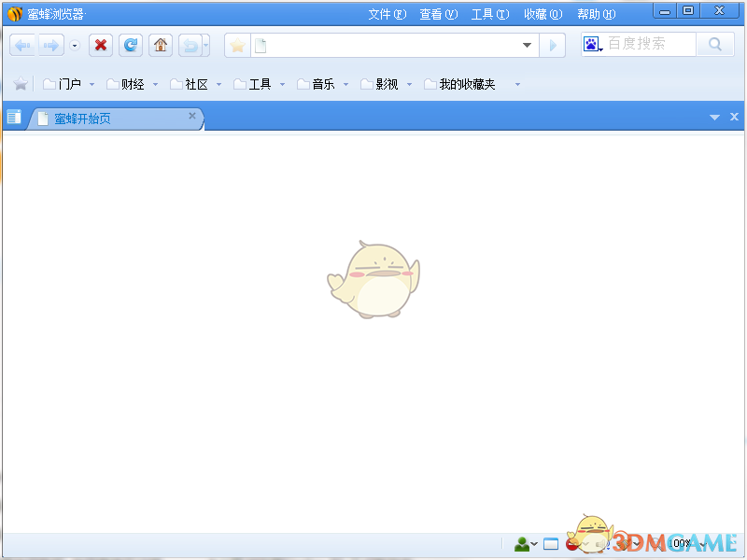Expand the address bar URL history dropdown

tap(527, 45)
